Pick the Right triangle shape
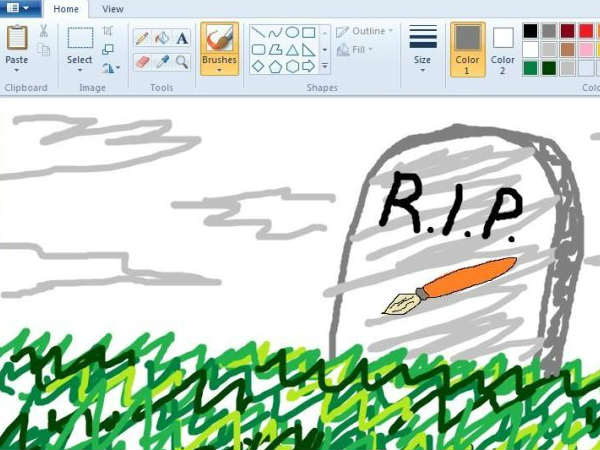Viewport: 600px width, 450px height. point(309,49)
